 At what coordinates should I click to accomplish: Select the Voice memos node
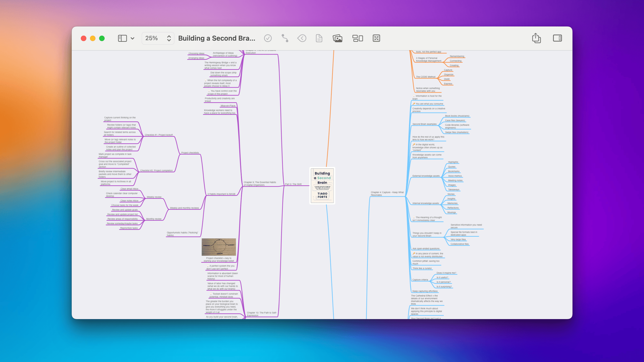click(x=455, y=176)
